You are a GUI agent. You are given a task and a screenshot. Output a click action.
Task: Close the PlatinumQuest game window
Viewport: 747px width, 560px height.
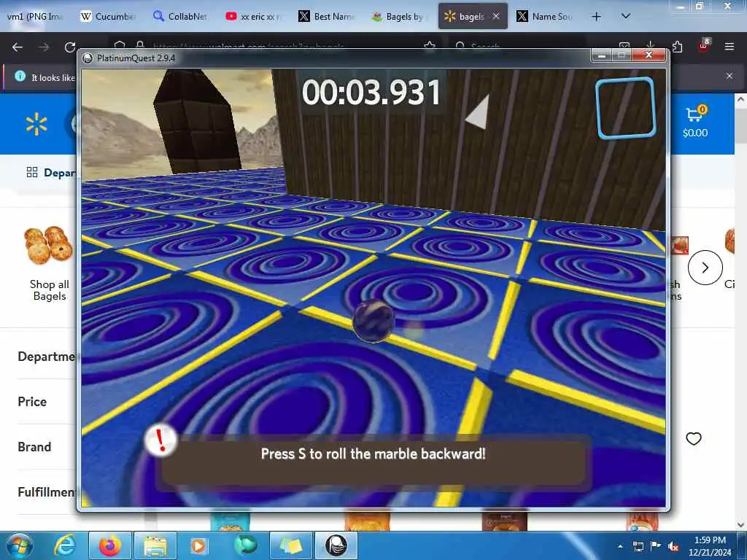pos(649,55)
